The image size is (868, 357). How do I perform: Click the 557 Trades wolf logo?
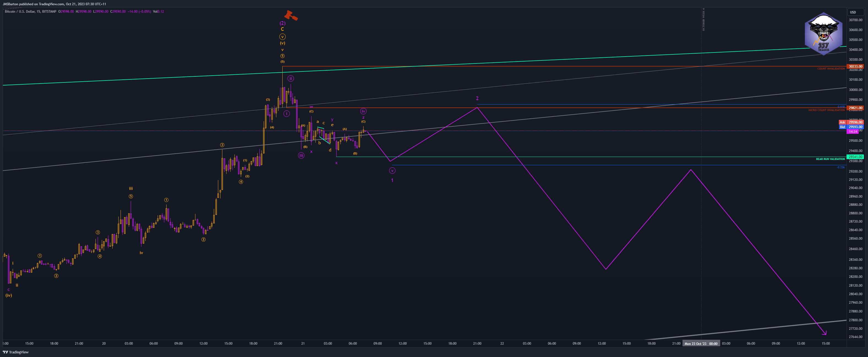[823, 34]
